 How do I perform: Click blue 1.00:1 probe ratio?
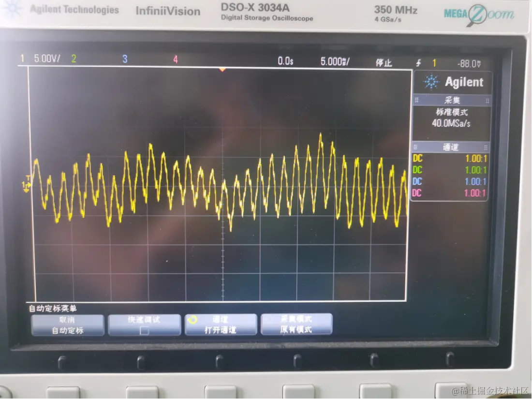point(475,181)
